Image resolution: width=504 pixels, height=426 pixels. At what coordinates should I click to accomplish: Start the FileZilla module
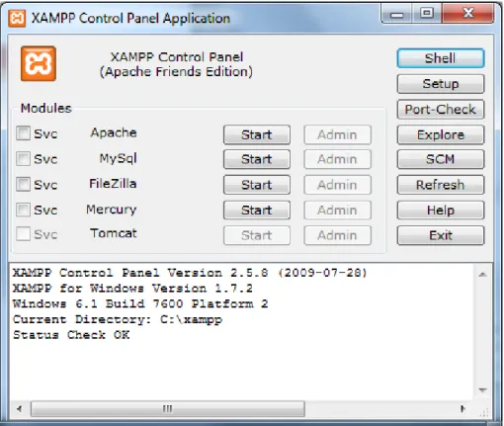pos(257,185)
